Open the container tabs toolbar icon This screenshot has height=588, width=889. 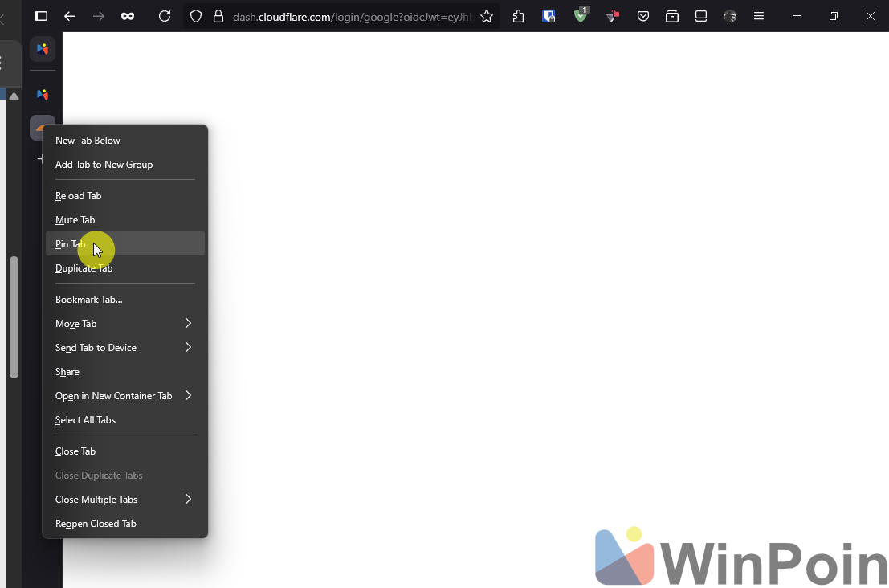[x=672, y=16]
